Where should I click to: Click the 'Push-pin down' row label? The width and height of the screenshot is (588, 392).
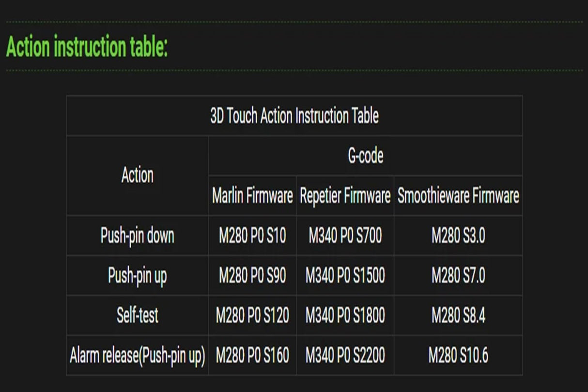click(138, 236)
